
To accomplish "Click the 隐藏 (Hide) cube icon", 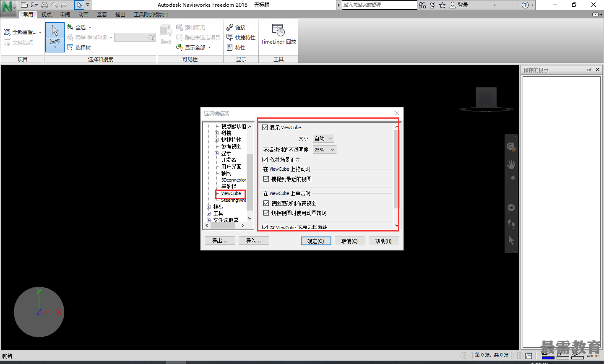I will tap(166, 30).
